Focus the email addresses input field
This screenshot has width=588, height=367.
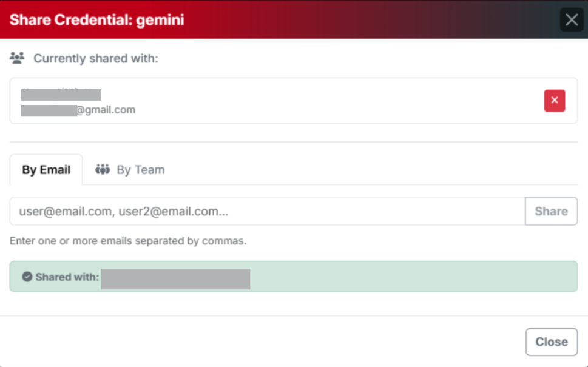[267, 211]
